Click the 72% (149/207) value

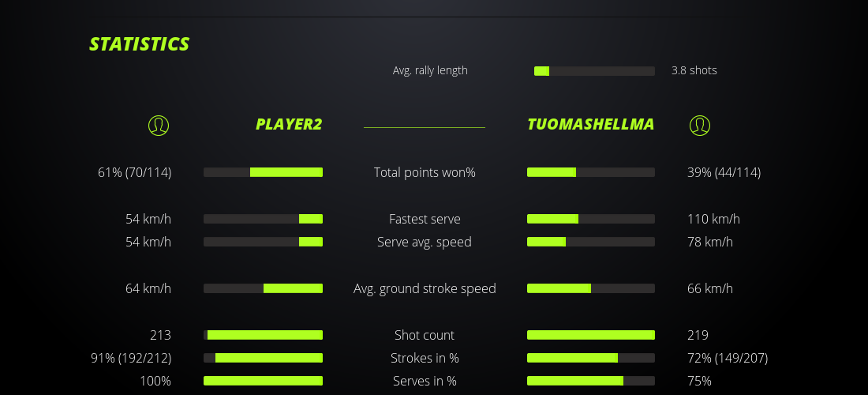click(x=728, y=358)
